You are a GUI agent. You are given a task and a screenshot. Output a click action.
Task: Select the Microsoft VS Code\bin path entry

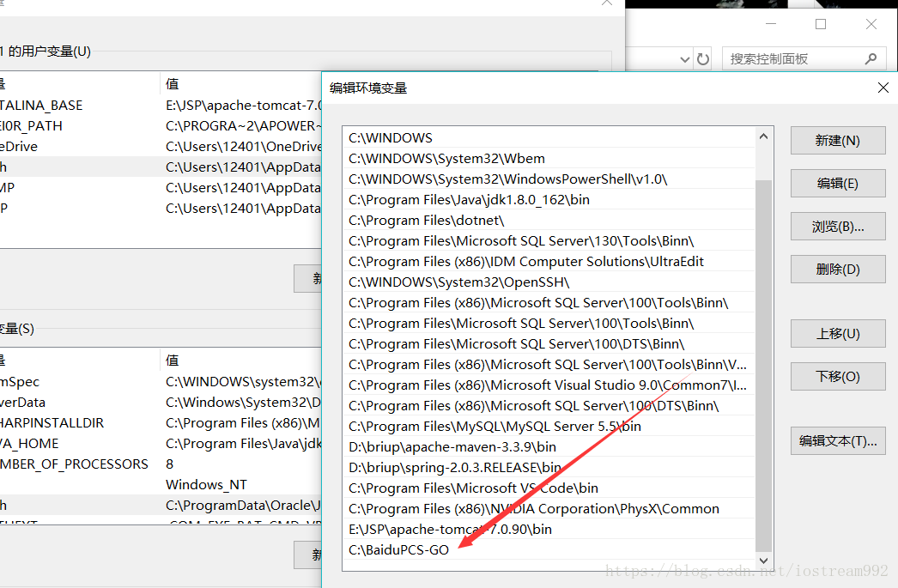[x=549, y=488]
